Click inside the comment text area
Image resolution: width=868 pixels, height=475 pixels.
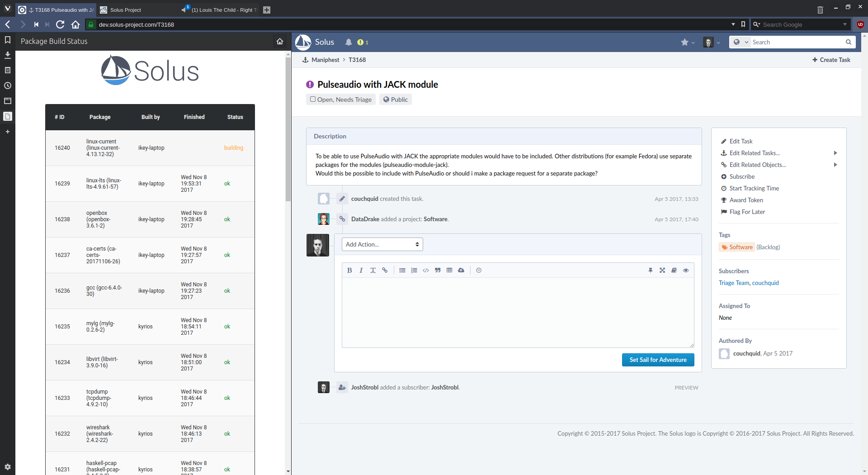(x=518, y=312)
